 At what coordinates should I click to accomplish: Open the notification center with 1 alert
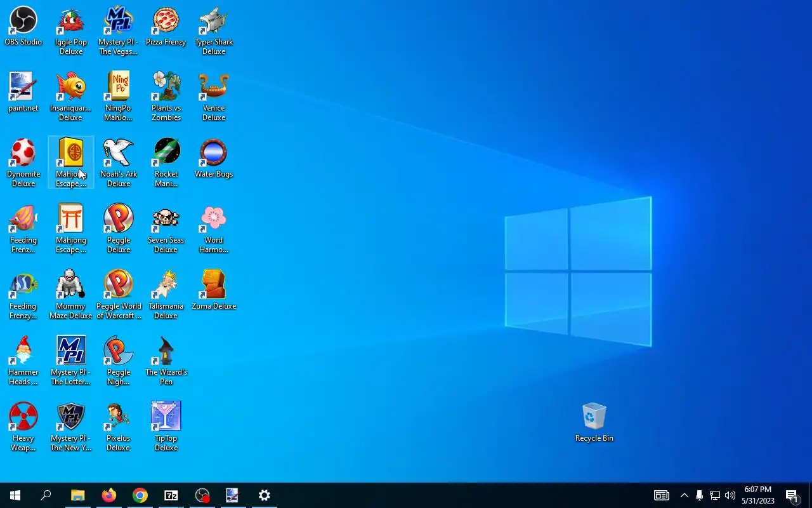coord(792,495)
